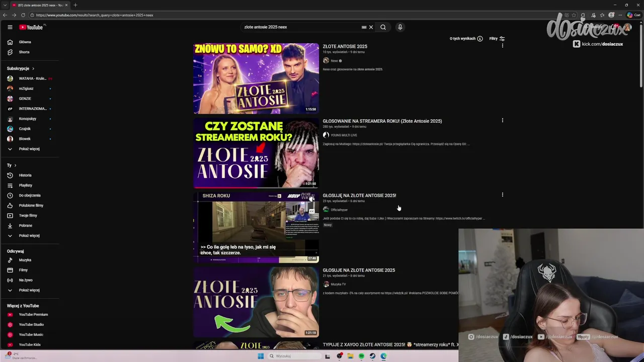
Task: Open Polubione filmy liked videos
Action: (x=30, y=206)
